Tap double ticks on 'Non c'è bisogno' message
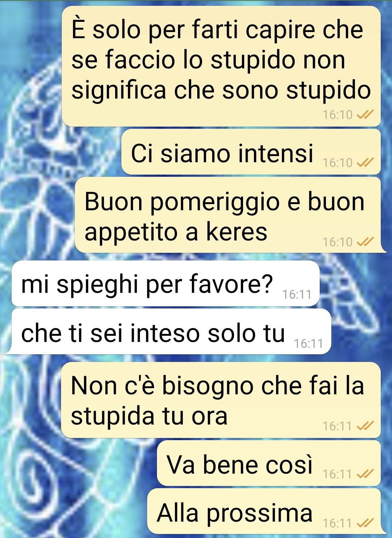This screenshot has height=538, width=392. point(365,426)
